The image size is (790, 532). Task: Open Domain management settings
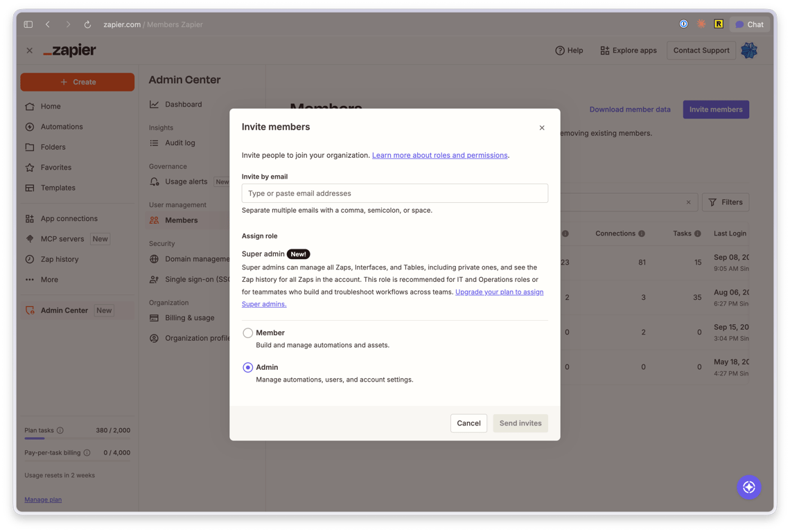(197, 259)
